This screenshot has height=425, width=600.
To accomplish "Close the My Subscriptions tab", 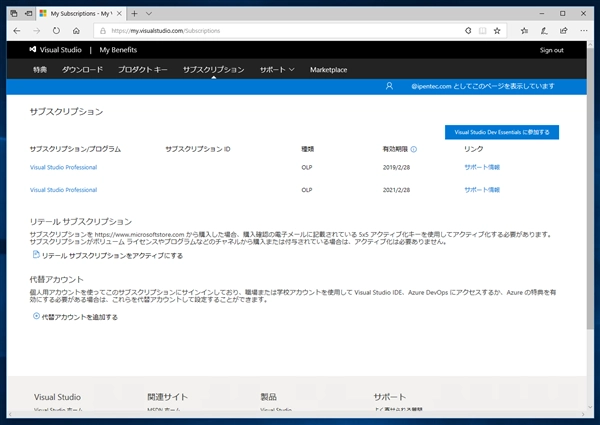I will point(119,13).
